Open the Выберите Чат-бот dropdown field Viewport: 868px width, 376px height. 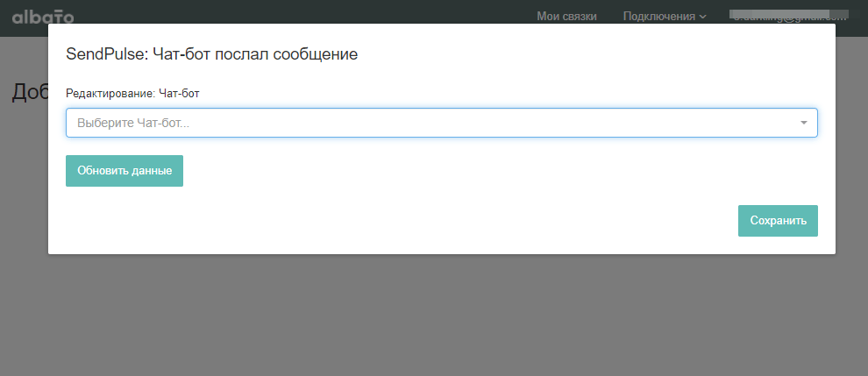(441, 123)
